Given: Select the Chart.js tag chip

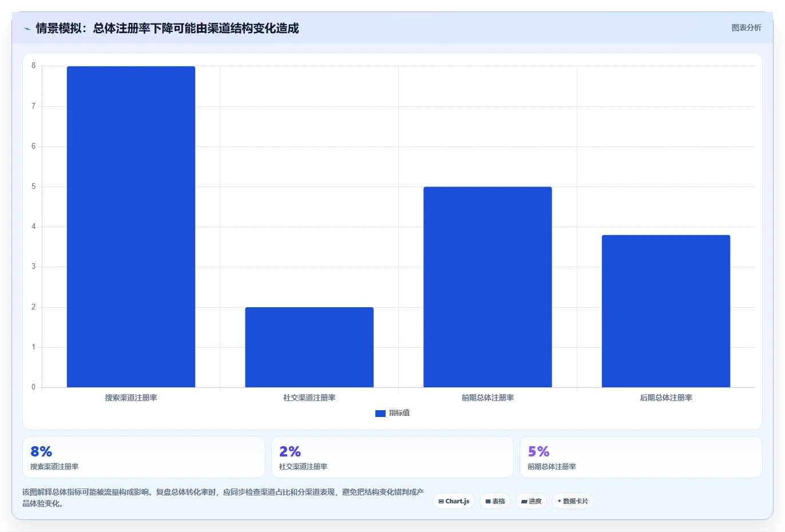Looking at the screenshot, I should pos(454,501).
